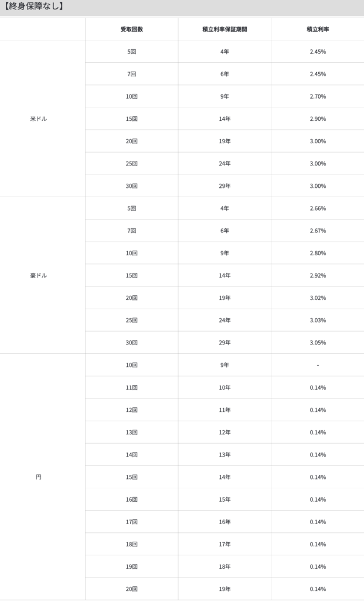This screenshot has height=601, width=364.
Task: Select the 豪ドル currency row label
Action: (38, 276)
